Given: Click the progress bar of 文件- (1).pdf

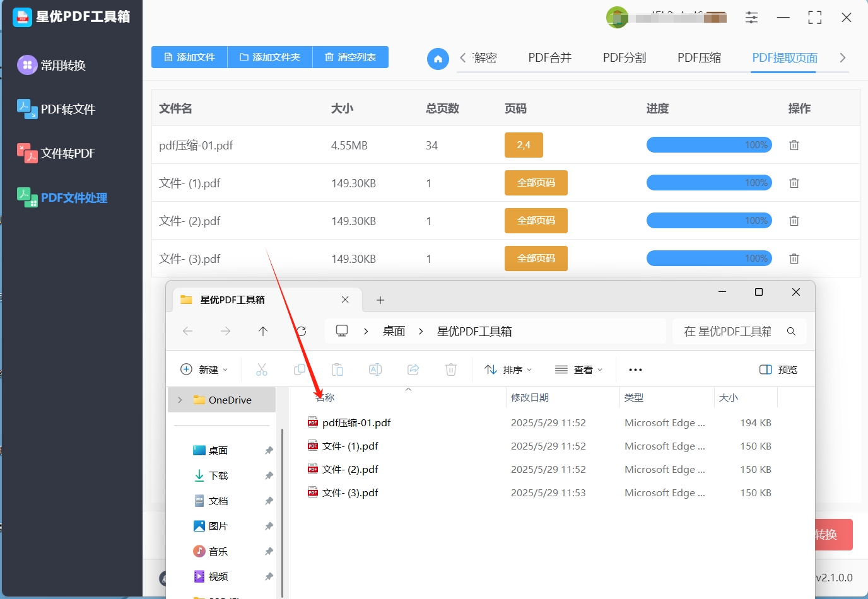Looking at the screenshot, I should tap(709, 183).
